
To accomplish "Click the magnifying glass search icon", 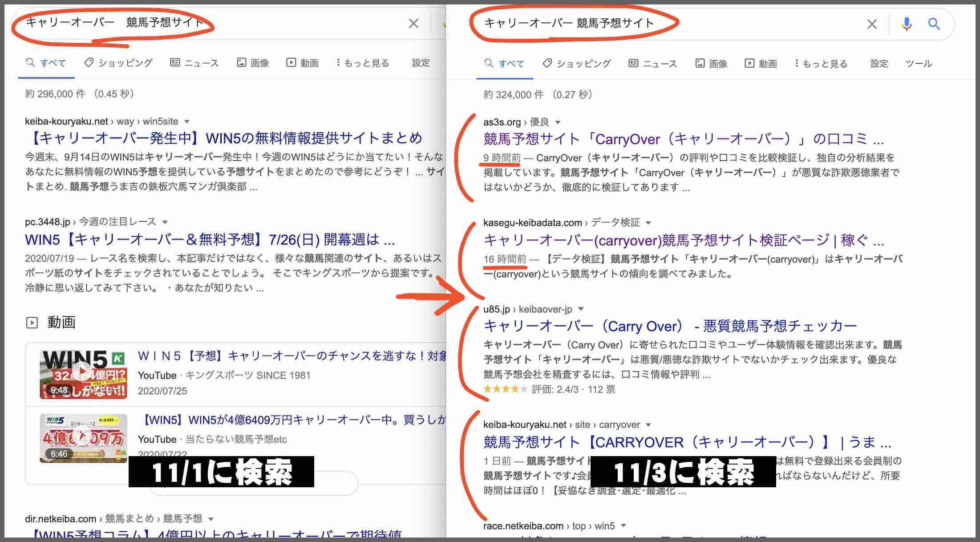I will point(934,24).
